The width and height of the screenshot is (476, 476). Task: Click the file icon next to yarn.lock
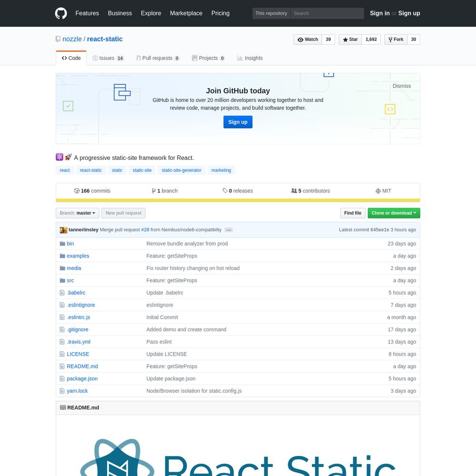tap(62, 391)
